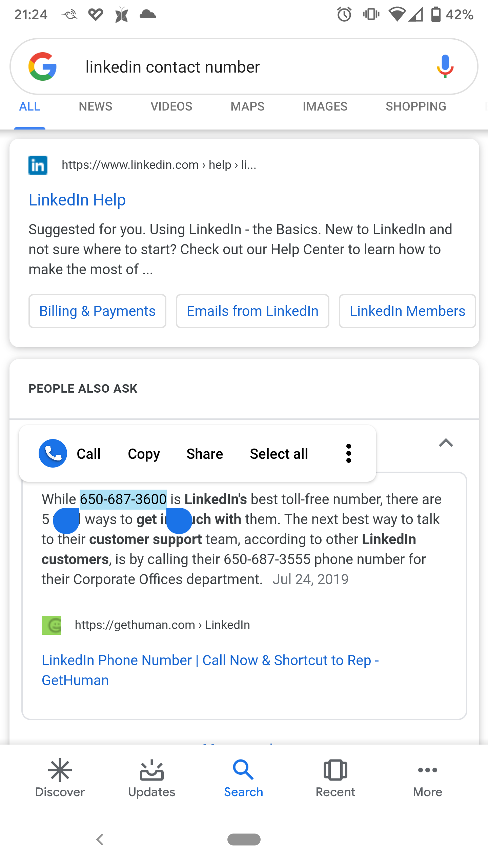This screenshot has height=868, width=488.
Task: Tap Copy in the selection toolbar
Action: click(144, 454)
